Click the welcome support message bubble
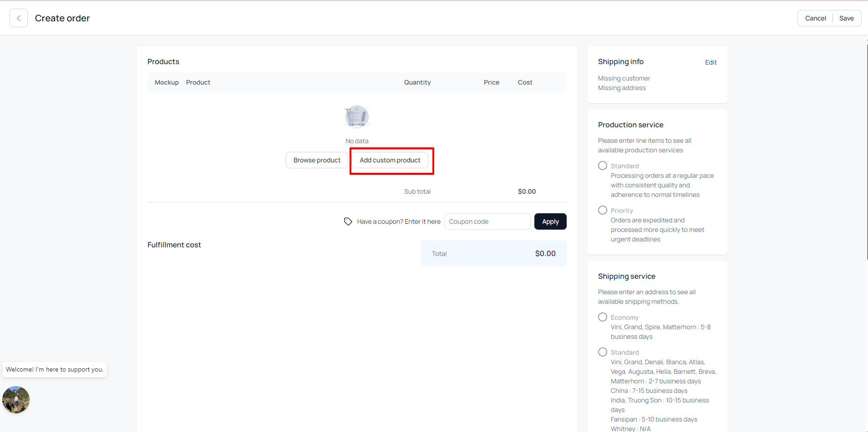The image size is (868, 432). point(55,369)
